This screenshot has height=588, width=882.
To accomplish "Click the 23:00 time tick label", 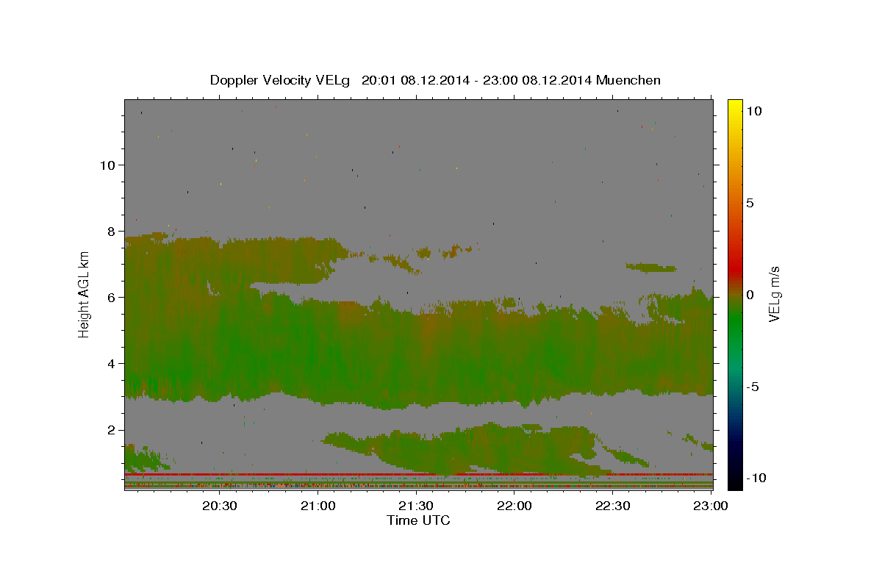I will click(x=710, y=506).
